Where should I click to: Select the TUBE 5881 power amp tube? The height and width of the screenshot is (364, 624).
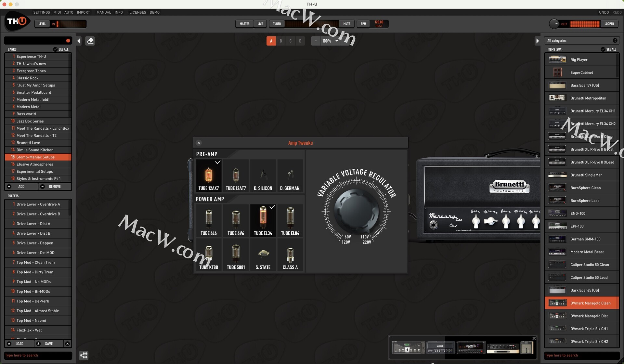coord(236,254)
